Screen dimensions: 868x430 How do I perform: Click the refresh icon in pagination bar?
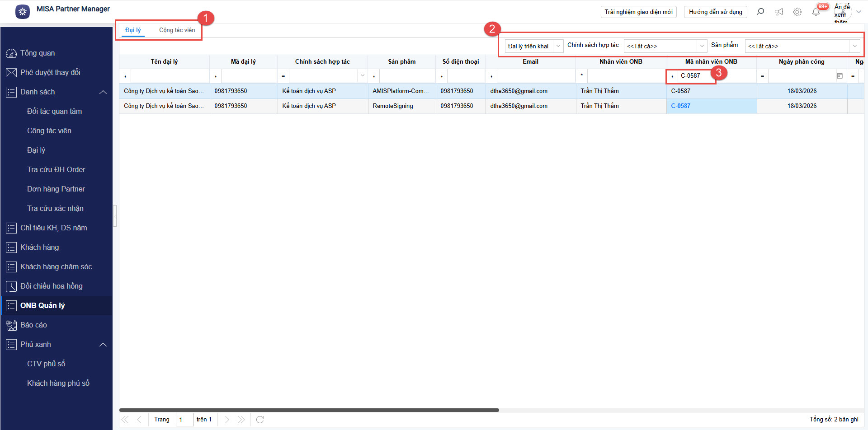pyautogui.click(x=260, y=420)
